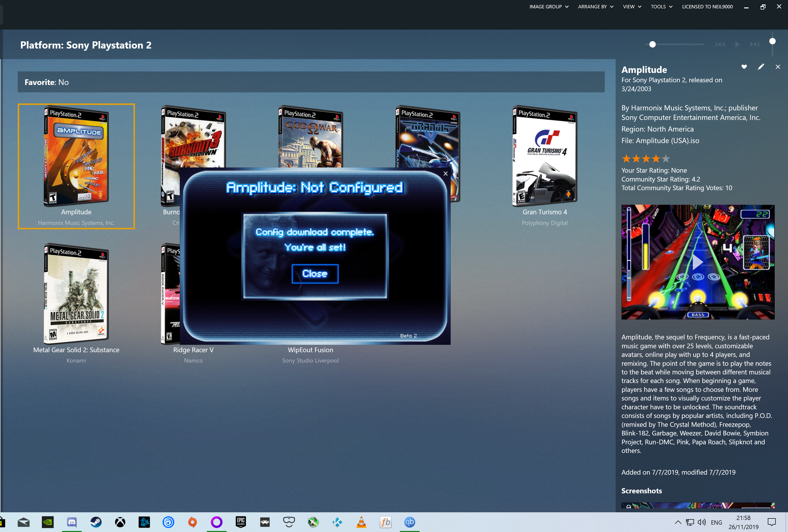Image resolution: width=788 pixels, height=532 pixels.
Task: Adjust the horizontal music slider handle
Action: tap(652, 44)
